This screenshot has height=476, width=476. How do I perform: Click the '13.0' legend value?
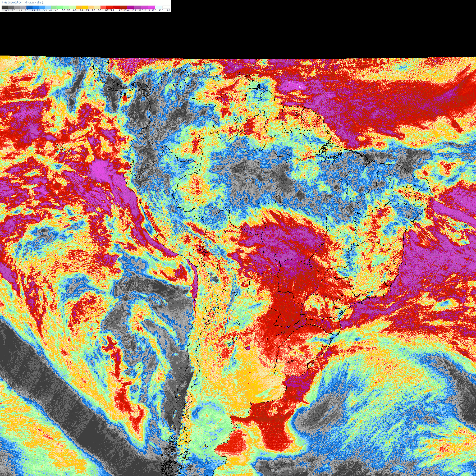coord(168,10)
